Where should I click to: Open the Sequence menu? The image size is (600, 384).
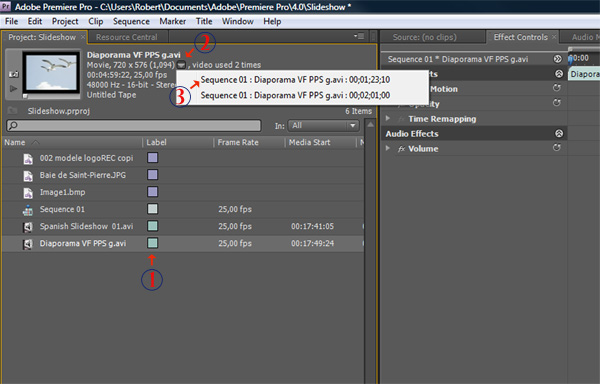(x=131, y=21)
